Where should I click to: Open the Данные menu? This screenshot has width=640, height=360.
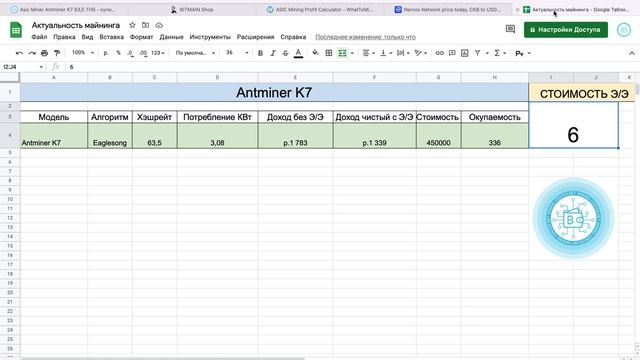[171, 37]
